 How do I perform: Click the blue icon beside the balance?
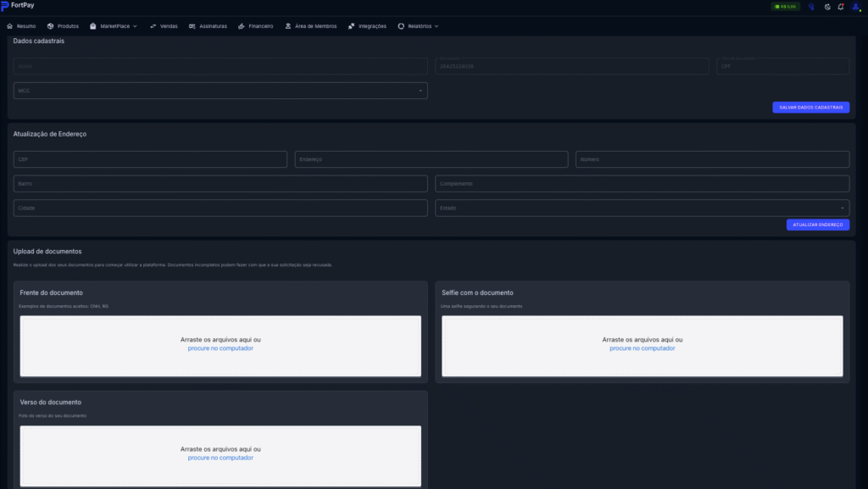click(811, 7)
